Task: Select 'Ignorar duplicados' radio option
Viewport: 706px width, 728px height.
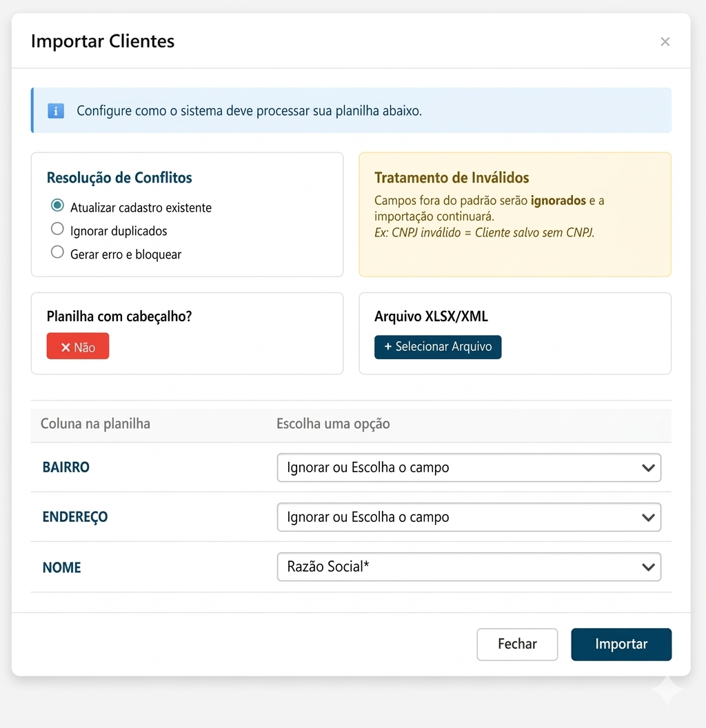Action: pyautogui.click(x=58, y=230)
